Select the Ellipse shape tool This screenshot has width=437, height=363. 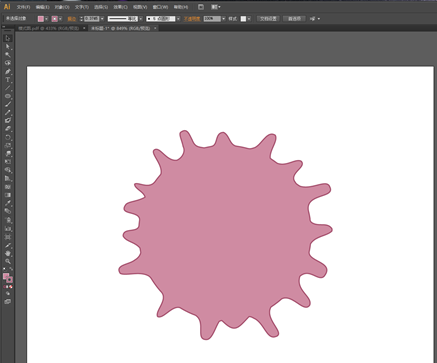(x=8, y=96)
